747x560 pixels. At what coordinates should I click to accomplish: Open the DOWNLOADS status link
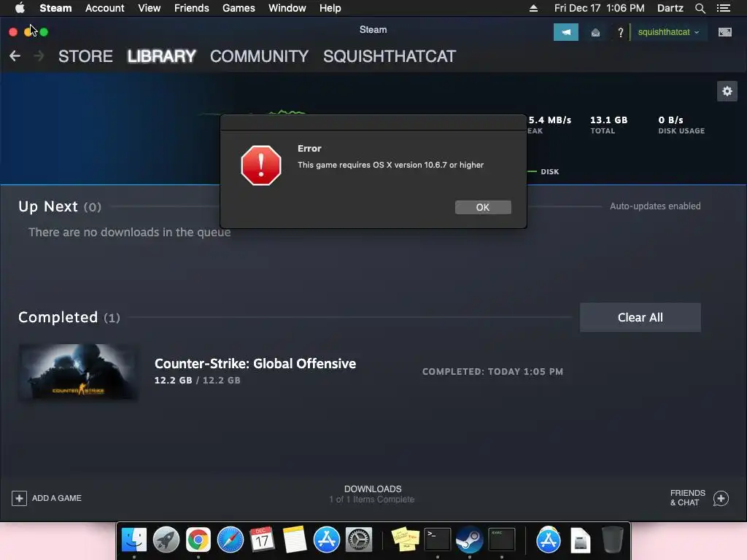coord(373,494)
